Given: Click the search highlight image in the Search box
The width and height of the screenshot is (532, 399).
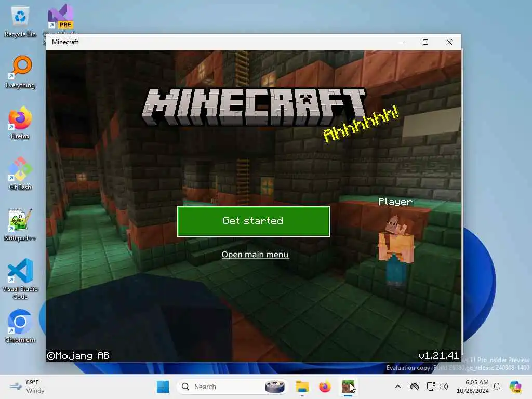Looking at the screenshot, I should [x=275, y=387].
